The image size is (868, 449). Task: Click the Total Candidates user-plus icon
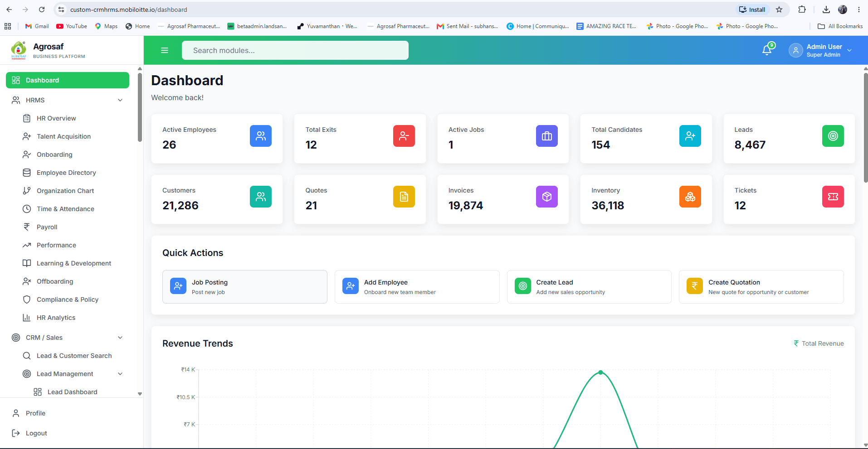(690, 136)
